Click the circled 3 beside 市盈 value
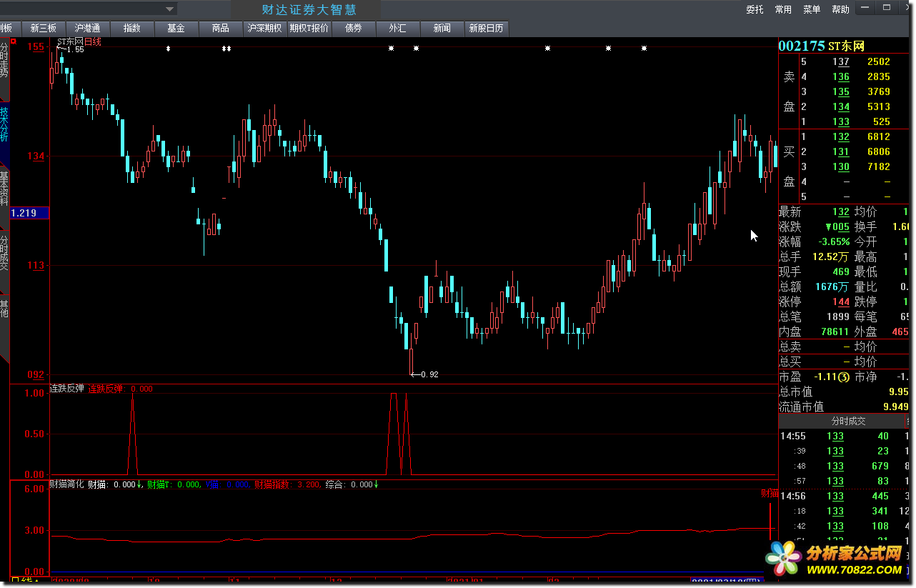 (843, 377)
